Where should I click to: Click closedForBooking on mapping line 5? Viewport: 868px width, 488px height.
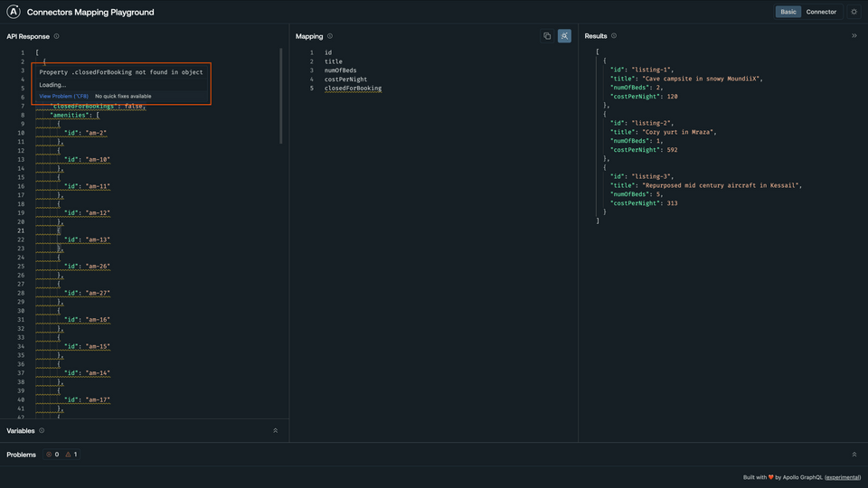click(353, 89)
